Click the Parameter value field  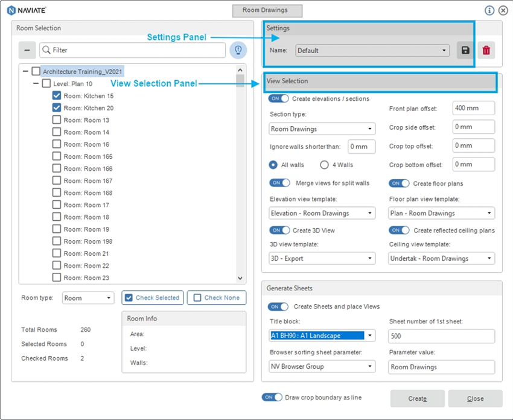tap(441, 367)
